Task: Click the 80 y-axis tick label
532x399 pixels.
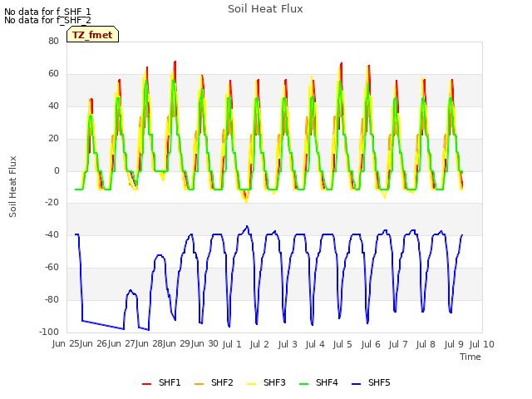Action: (53, 41)
